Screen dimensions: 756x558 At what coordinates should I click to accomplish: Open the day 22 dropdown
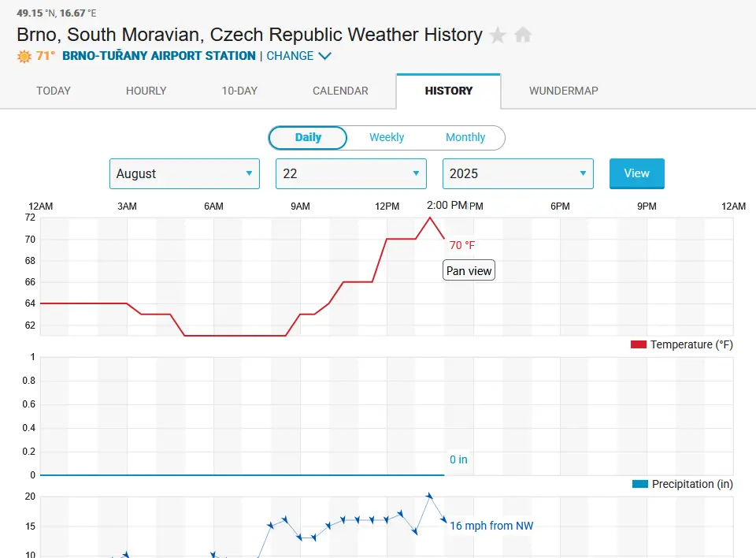point(350,173)
